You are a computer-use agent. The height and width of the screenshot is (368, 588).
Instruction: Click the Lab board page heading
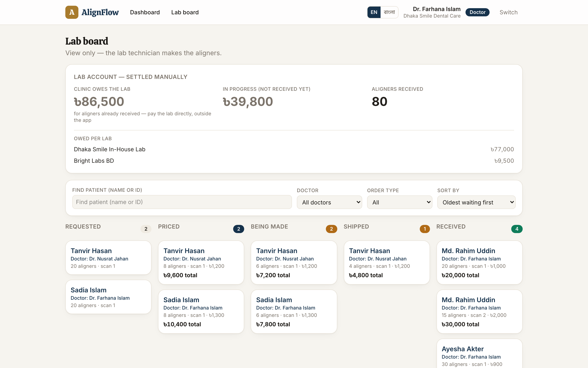coord(87,41)
